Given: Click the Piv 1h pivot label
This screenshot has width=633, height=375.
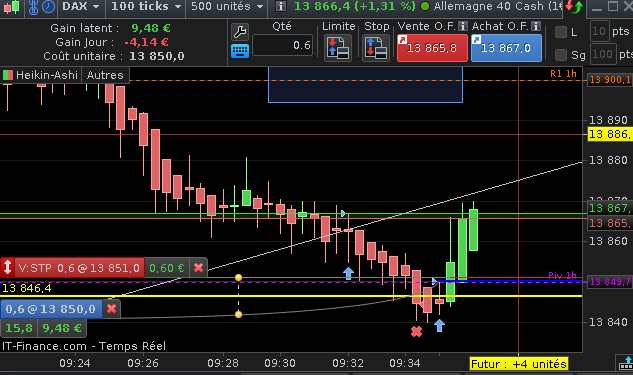Looking at the screenshot, I should pos(562,275).
